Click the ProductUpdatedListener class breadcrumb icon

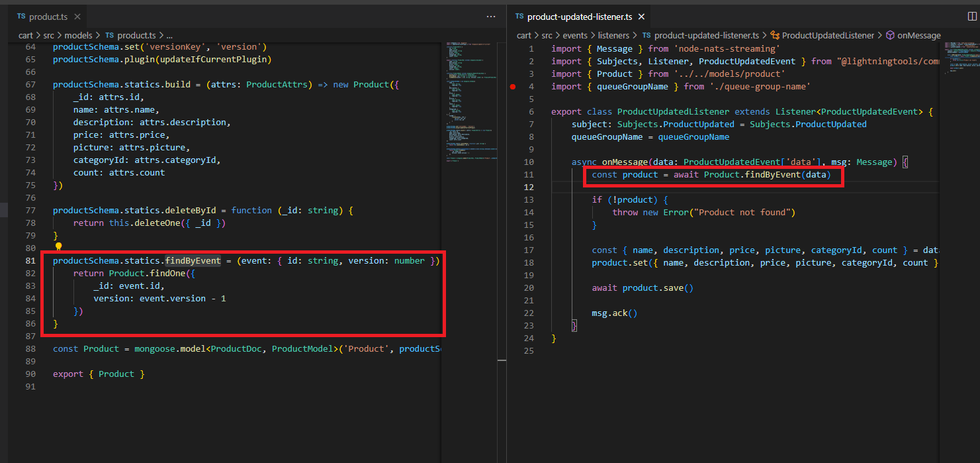774,35
